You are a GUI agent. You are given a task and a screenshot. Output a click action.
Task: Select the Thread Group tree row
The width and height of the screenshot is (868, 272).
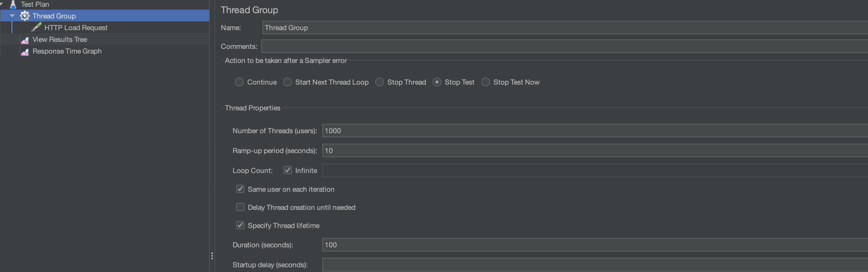[x=105, y=16]
